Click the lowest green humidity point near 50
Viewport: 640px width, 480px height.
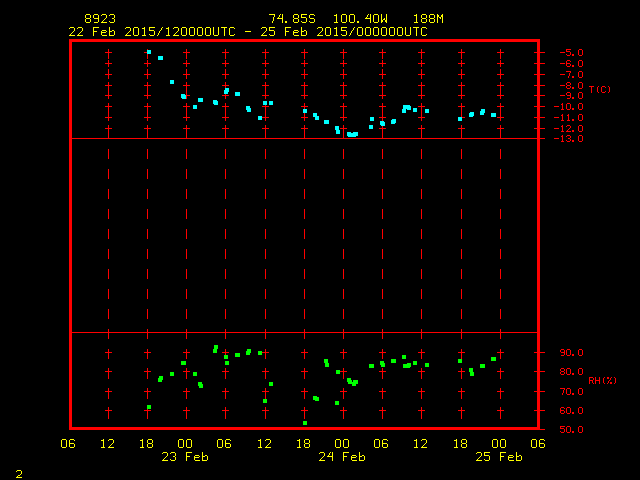pos(305,423)
